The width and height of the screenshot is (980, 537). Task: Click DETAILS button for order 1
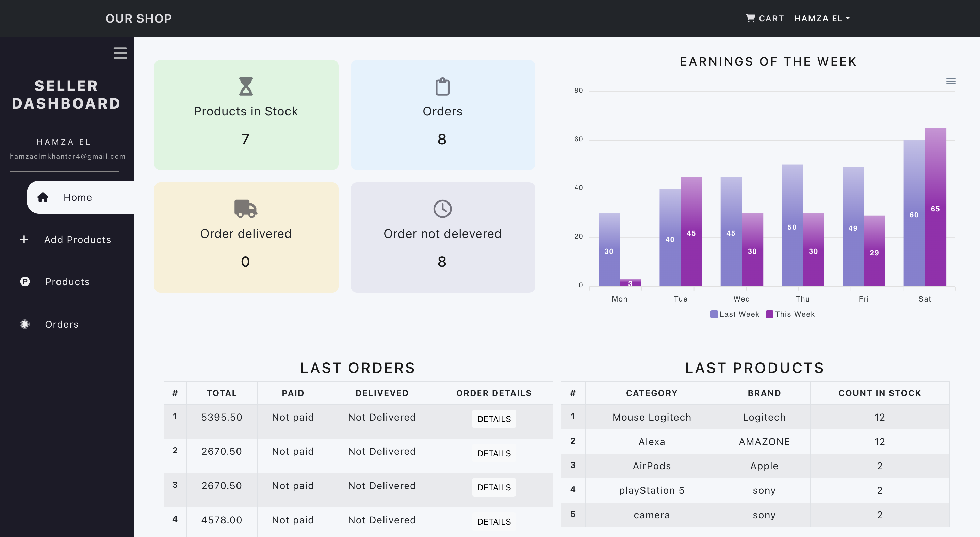494,419
